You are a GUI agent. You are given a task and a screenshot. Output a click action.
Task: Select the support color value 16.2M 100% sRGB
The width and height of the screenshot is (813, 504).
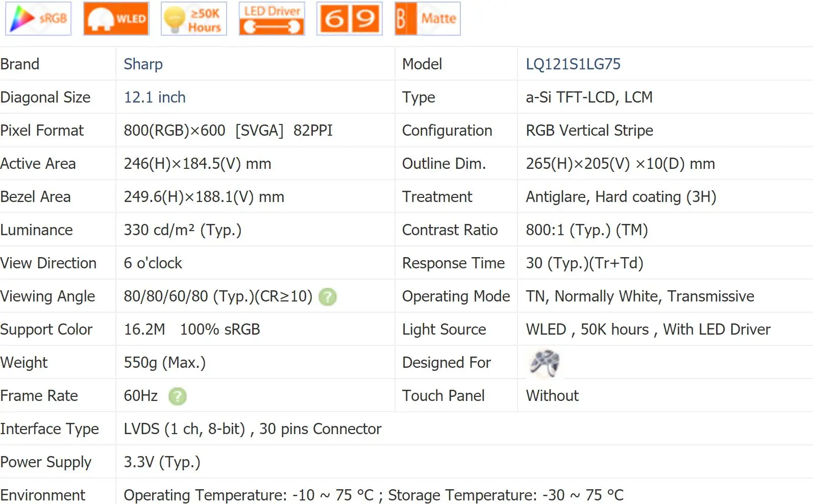point(192,330)
